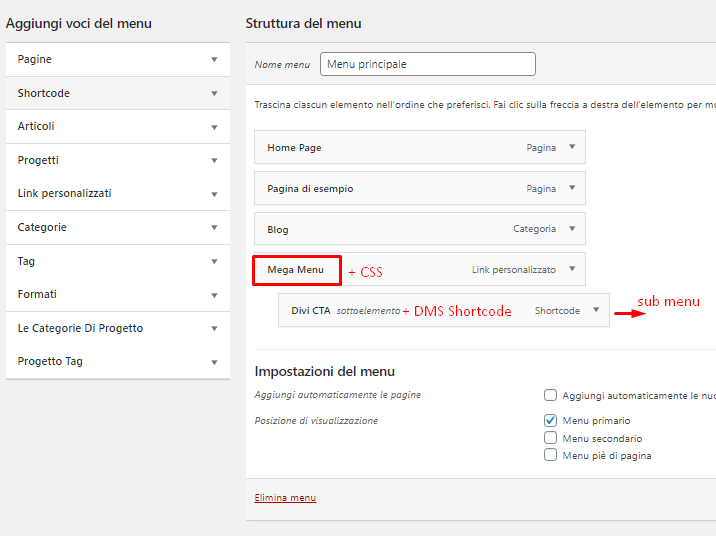The height and width of the screenshot is (536, 716).
Task: Expand the Categorie panel arrow
Action: click(214, 228)
